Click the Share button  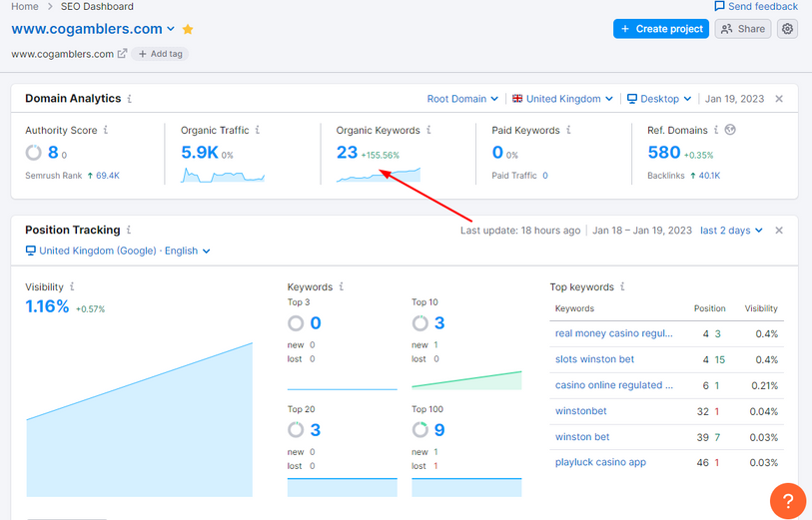pos(743,29)
